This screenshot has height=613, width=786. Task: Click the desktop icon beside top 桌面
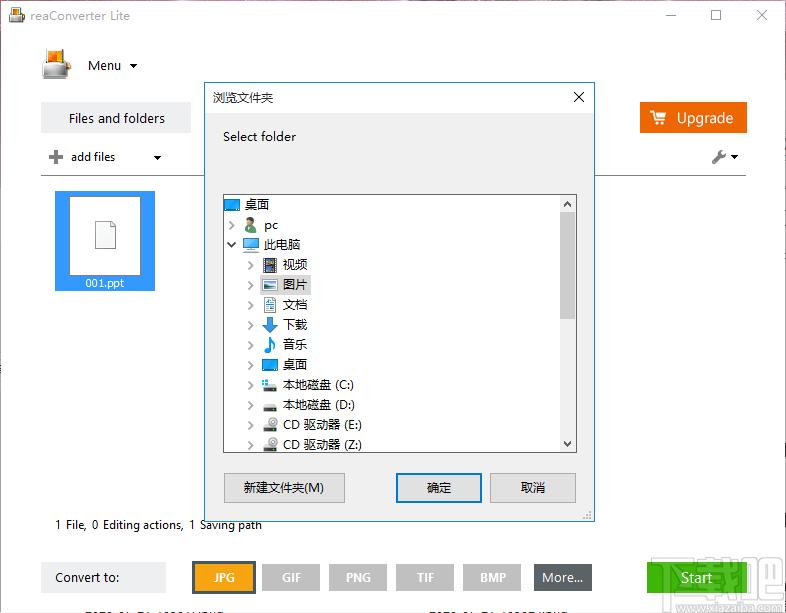coord(232,205)
